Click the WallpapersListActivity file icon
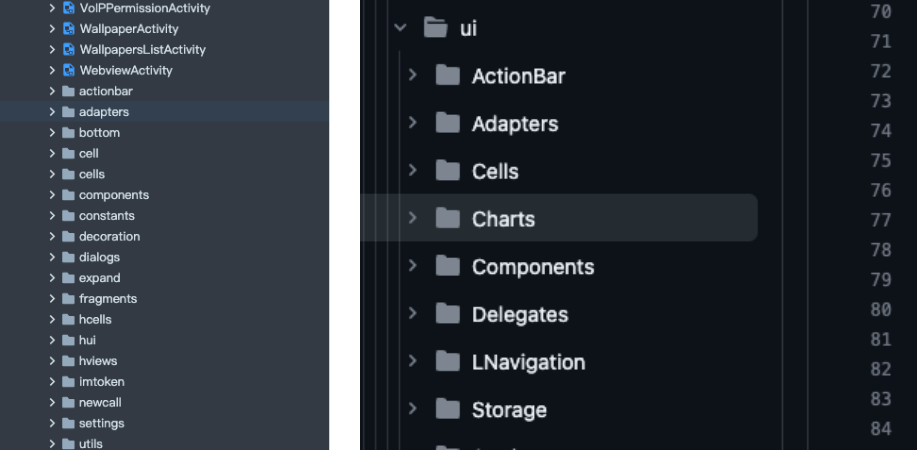Screen dimensions: 917x450 pos(69,50)
